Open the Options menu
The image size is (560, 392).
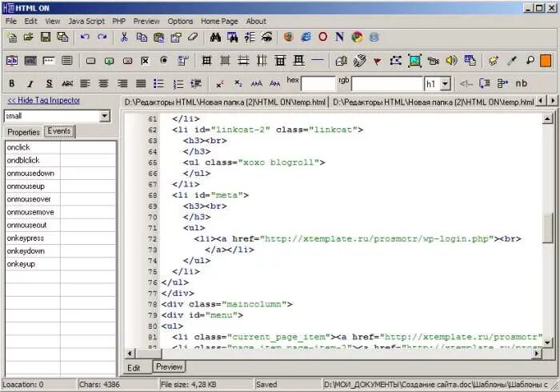click(x=180, y=21)
